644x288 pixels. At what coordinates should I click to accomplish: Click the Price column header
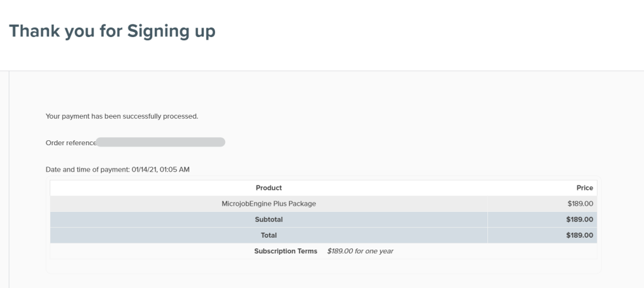pos(584,188)
